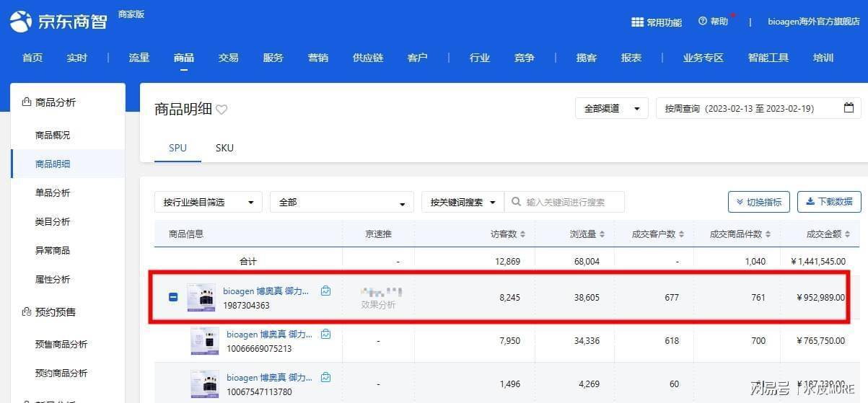Open 按行业类目筛选 dropdown
Viewport: 868px width, 403px height.
click(x=209, y=202)
